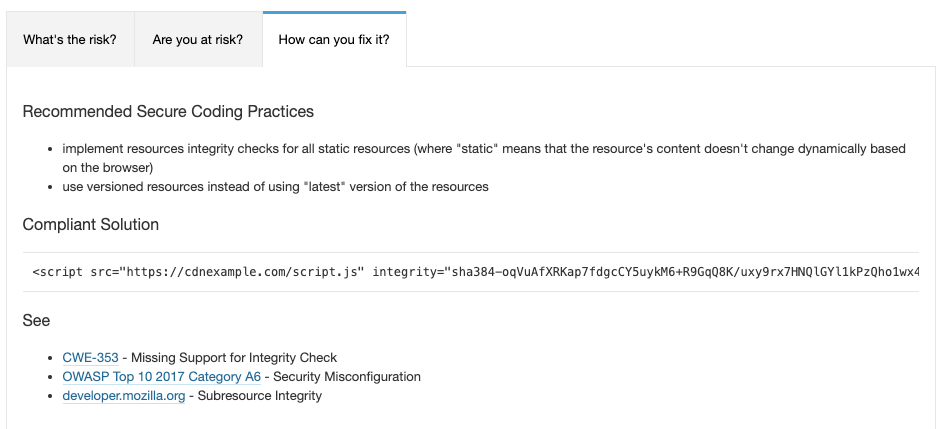Click the bullet marker beside "use versioned resources"

(x=51, y=187)
